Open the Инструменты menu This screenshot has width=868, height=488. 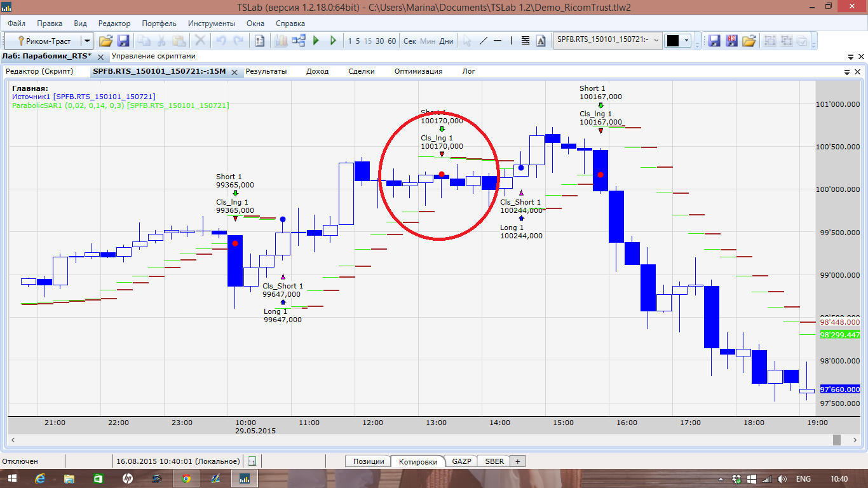212,24
